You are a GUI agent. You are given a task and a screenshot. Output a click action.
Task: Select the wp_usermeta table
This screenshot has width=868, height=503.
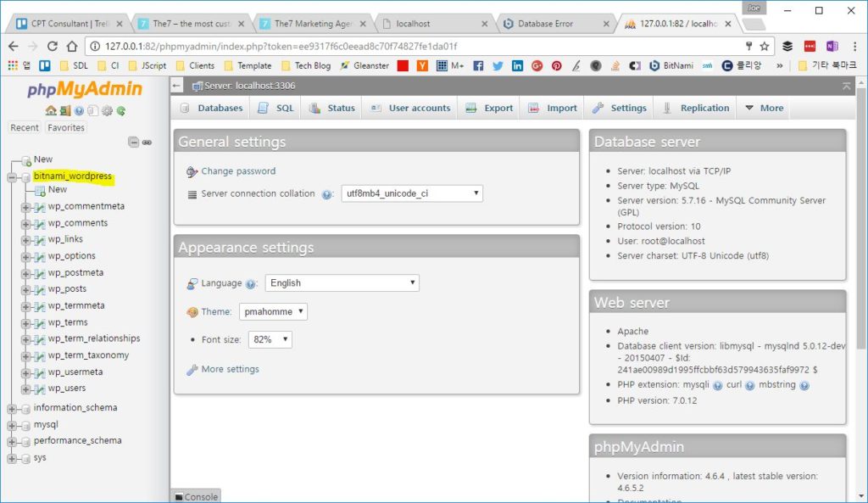(x=75, y=372)
